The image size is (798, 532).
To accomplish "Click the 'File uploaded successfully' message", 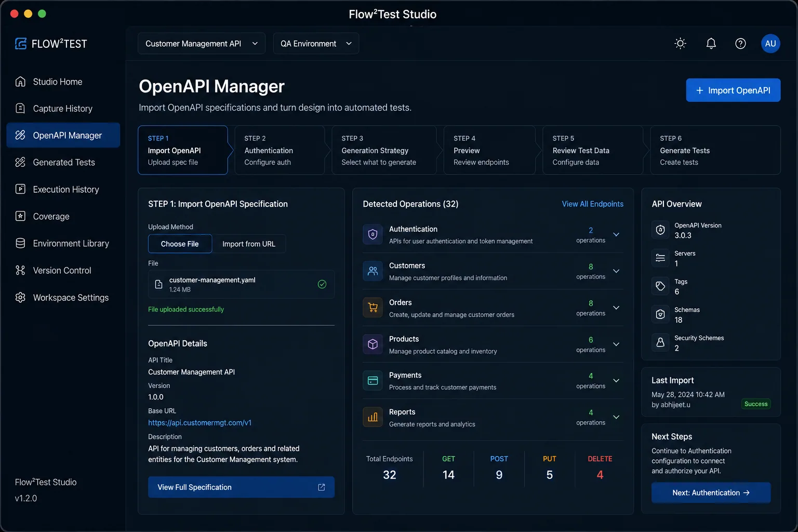I will coord(186,309).
